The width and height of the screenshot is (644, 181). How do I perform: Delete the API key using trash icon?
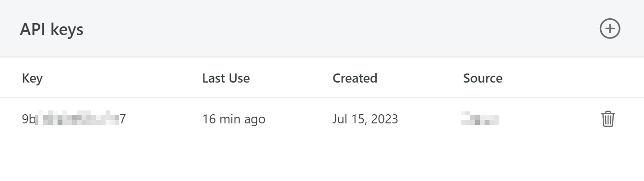pos(608,119)
